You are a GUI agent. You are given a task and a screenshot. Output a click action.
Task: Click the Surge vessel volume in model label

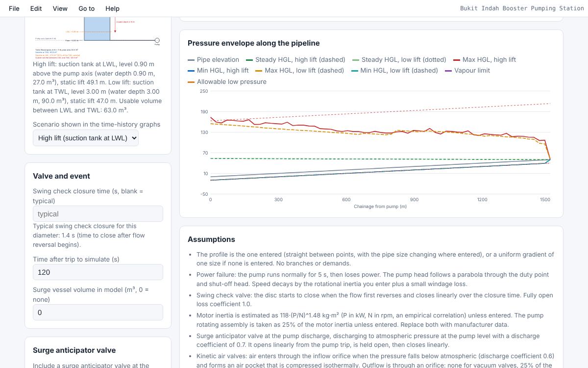pyautogui.click(x=91, y=294)
